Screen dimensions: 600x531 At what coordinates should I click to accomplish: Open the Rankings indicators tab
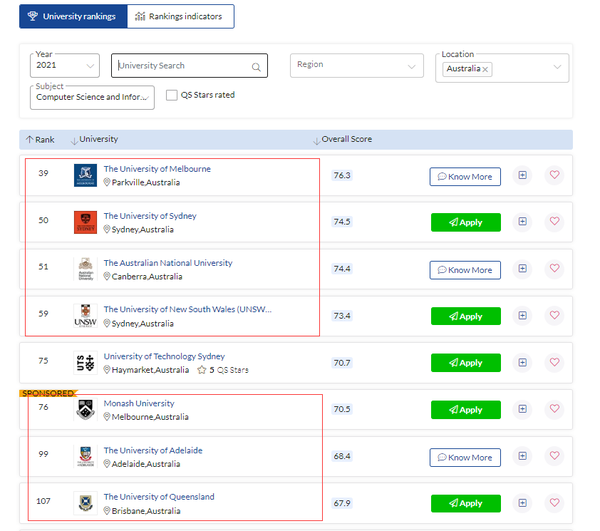coord(180,16)
